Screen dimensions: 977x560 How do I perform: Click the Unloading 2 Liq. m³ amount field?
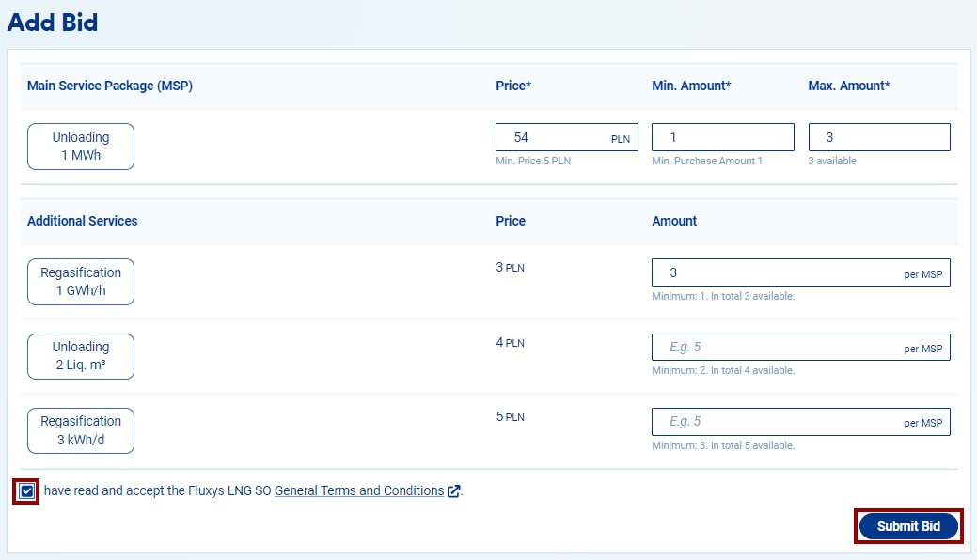pyautogui.click(x=780, y=347)
